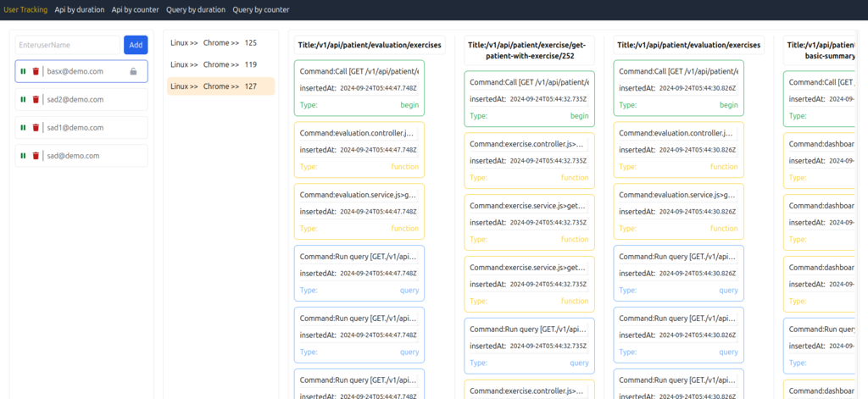Select user basx@demo.com

[81, 71]
